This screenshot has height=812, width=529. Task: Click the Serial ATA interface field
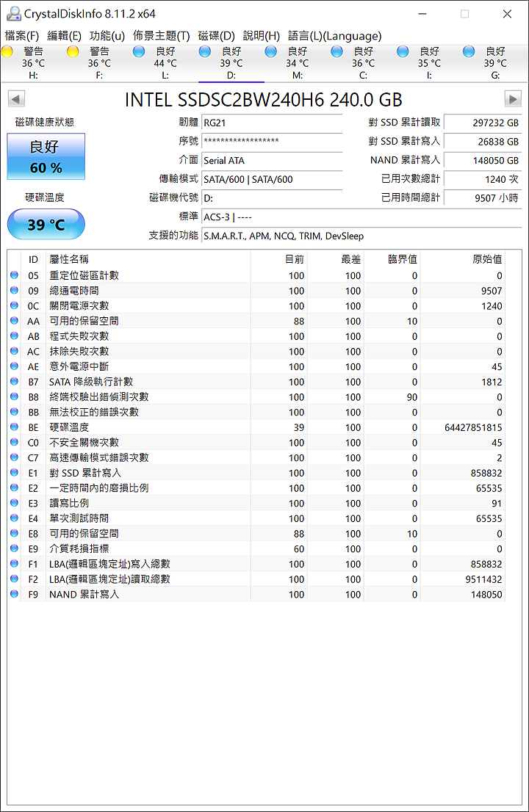272,161
